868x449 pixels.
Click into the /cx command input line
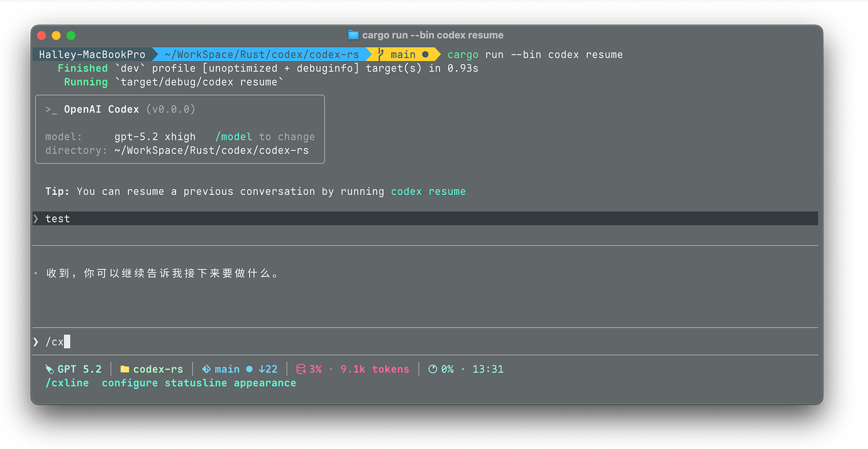click(x=425, y=341)
